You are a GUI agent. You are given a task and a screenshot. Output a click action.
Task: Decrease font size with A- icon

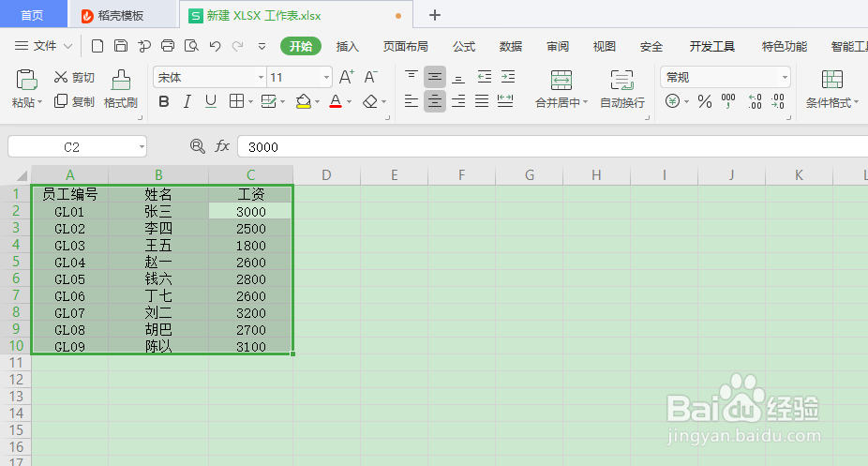tap(370, 77)
